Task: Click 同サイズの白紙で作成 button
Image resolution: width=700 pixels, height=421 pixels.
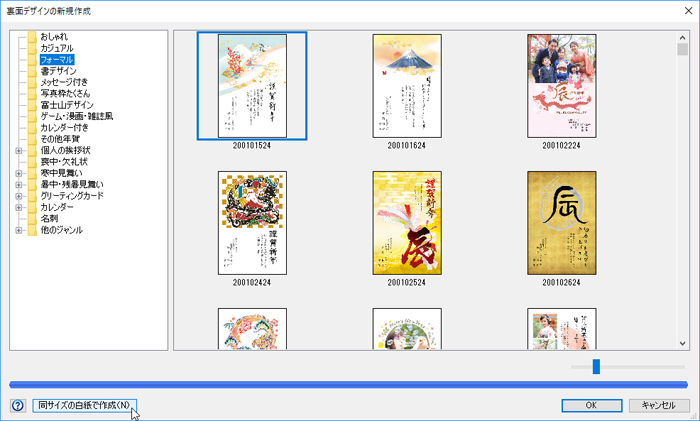Action: [x=84, y=406]
